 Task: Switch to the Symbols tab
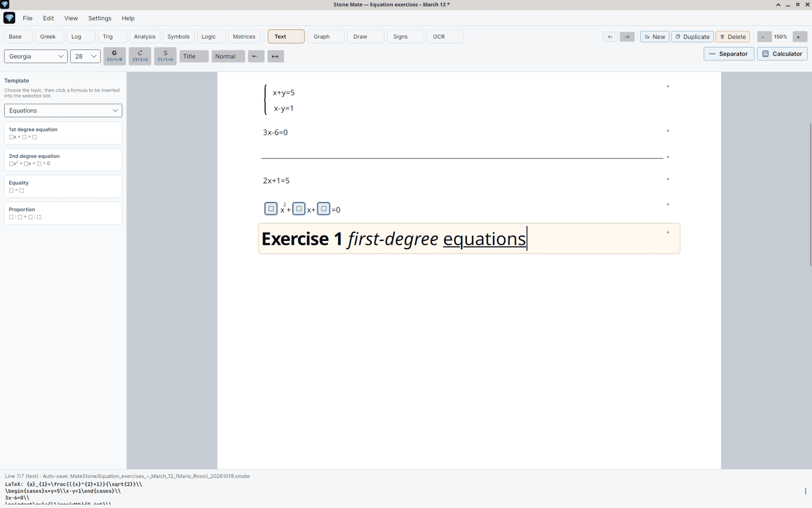pyautogui.click(x=179, y=37)
